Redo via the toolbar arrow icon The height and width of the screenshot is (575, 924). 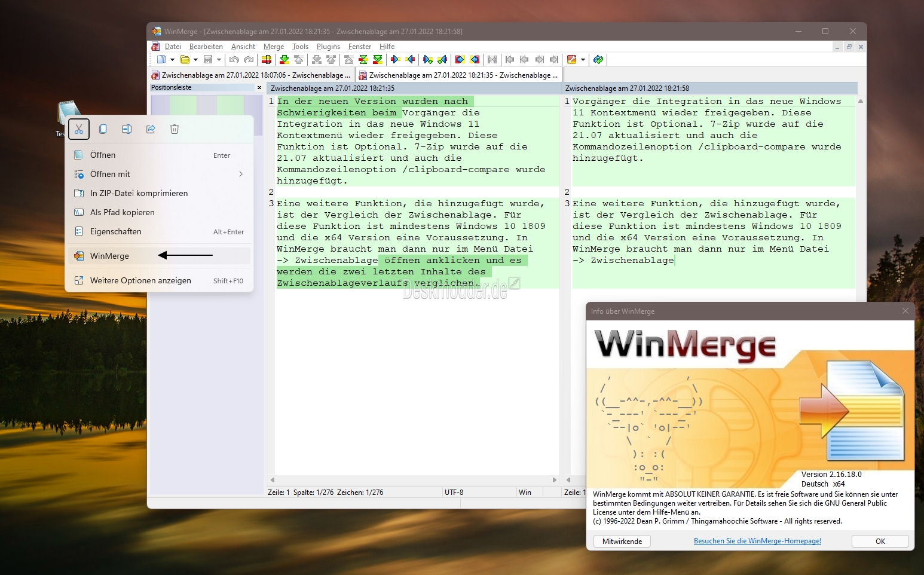(x=249, y=59)
